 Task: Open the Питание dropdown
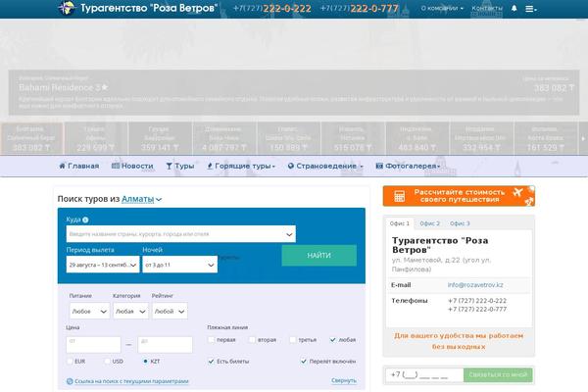coord(89,311)
